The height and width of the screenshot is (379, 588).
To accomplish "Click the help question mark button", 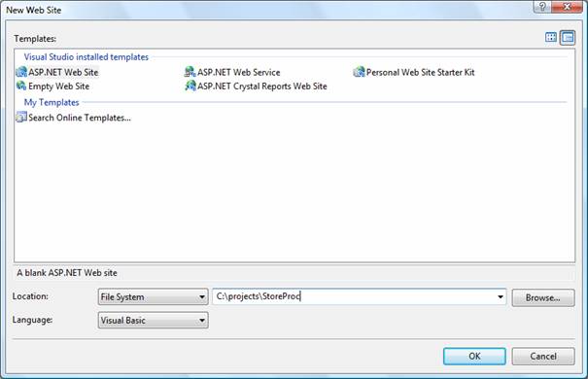I will (x=542, y=7).
